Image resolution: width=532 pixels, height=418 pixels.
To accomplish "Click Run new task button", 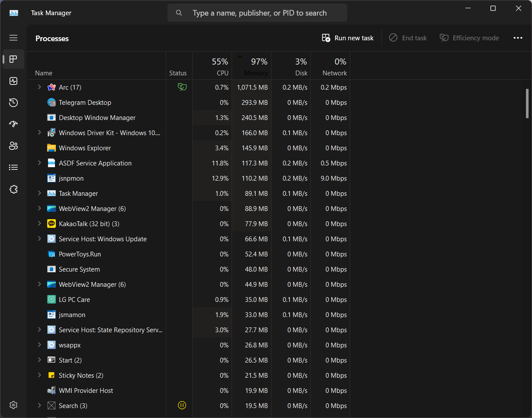I will pyautogui.click(x=348, y=38).
